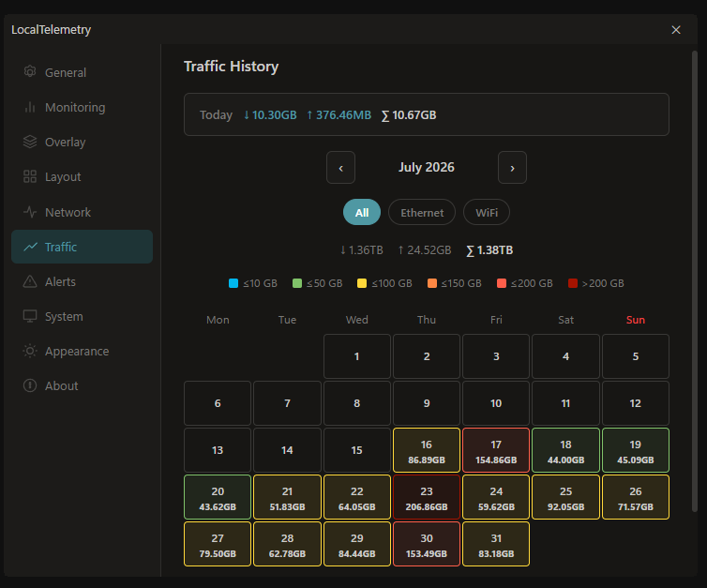This screenshot has height=588, width=707.
Task: Select the All interfaces filter
Action: click(x=362, y=212)
